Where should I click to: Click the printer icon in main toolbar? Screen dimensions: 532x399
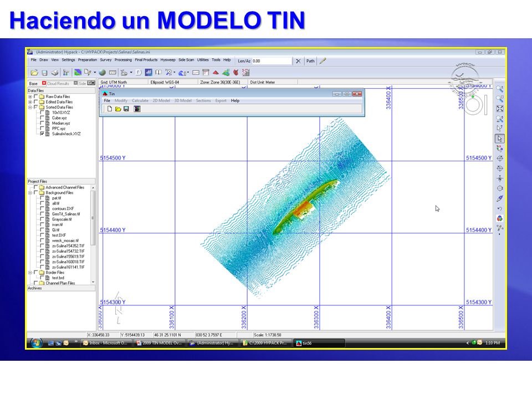pyautogui.click(x=55, y=73)
